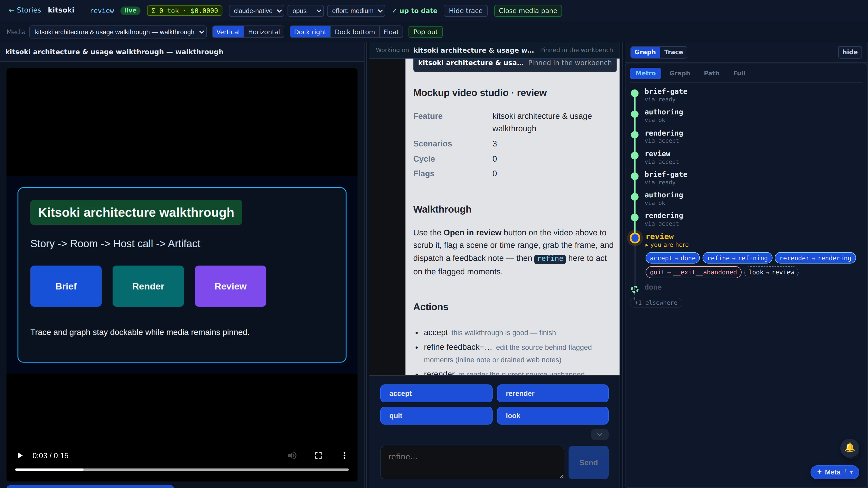Select Vertical media layout
Image resolution: width=868 pixels, height=488 pixels.
pyautogui.click(x=228, y=32)
